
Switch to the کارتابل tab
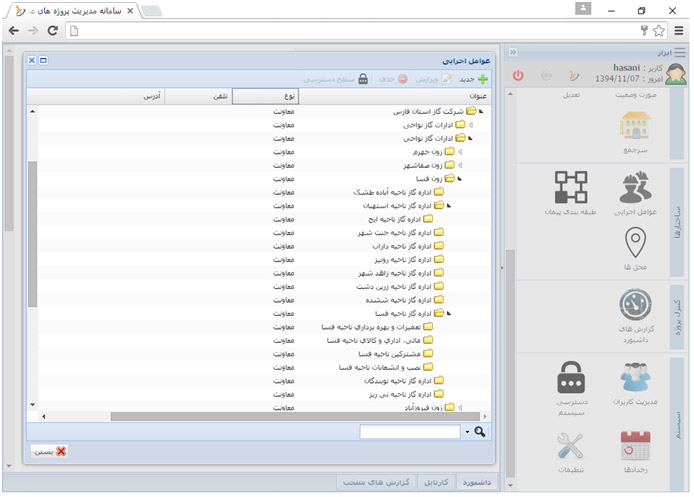[x=437, y=482]
